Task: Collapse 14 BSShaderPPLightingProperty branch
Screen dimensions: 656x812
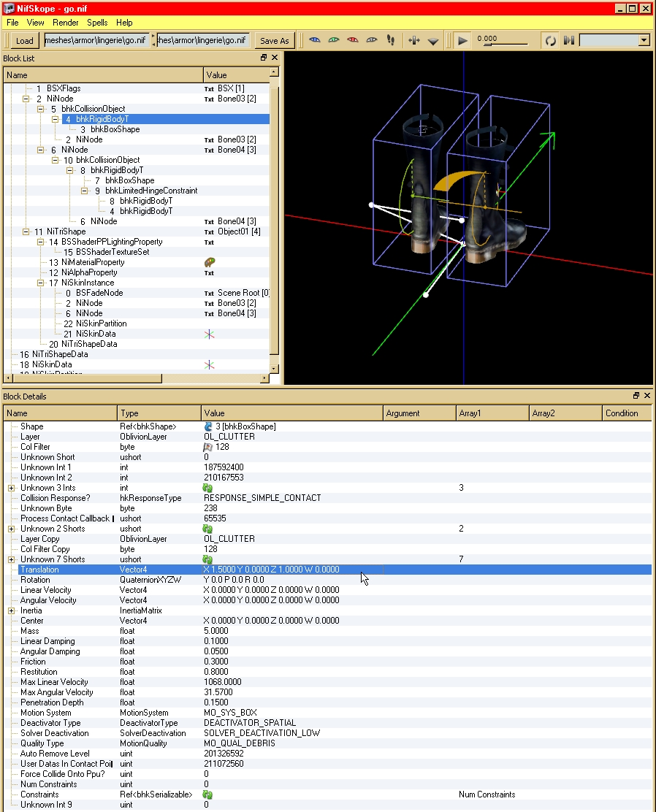Action: (40, 242)
